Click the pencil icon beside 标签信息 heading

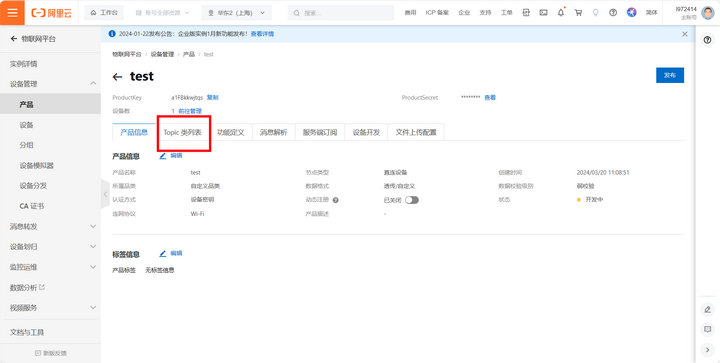click(163, 253)
